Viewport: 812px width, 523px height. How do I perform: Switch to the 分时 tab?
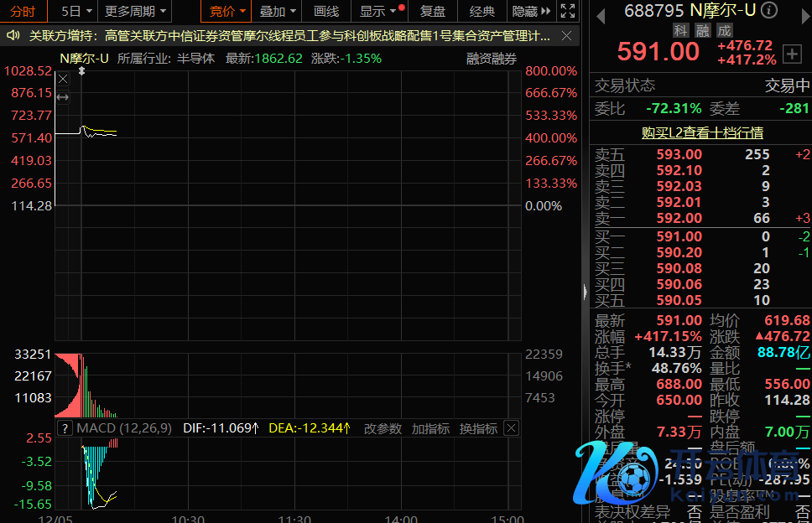(23, 12)
